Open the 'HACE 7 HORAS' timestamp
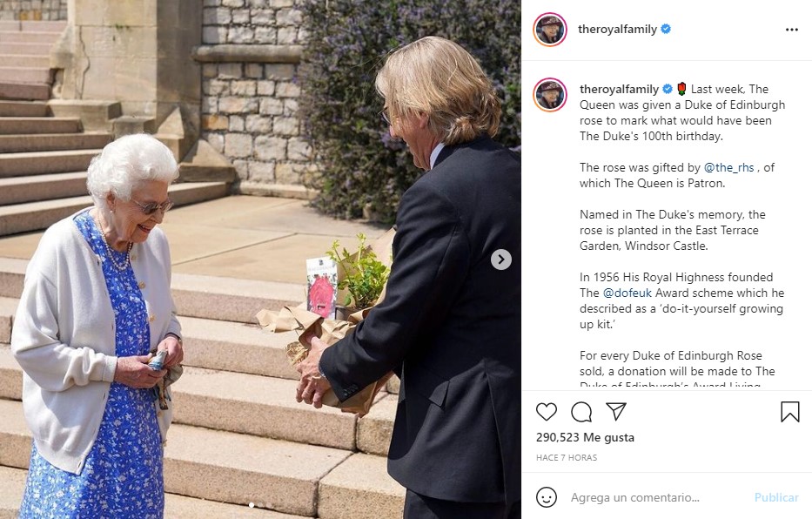812x519 pixels. click(567, 457)
